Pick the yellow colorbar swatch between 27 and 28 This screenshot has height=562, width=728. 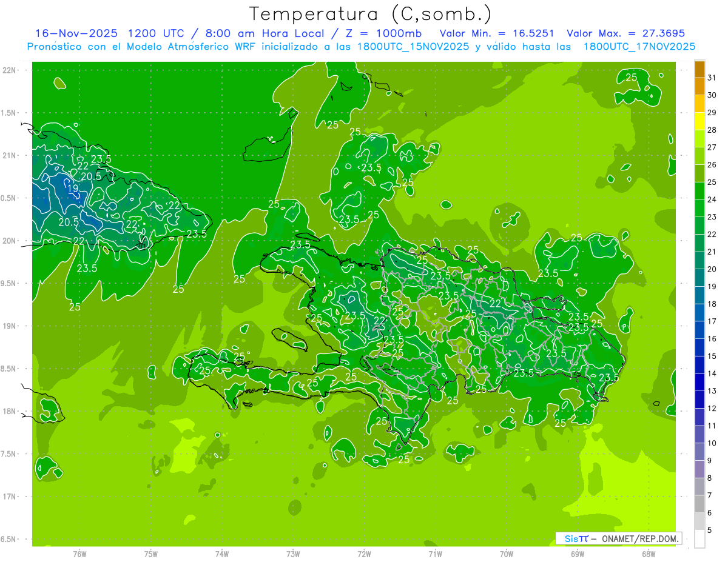(x=699, y=138)
